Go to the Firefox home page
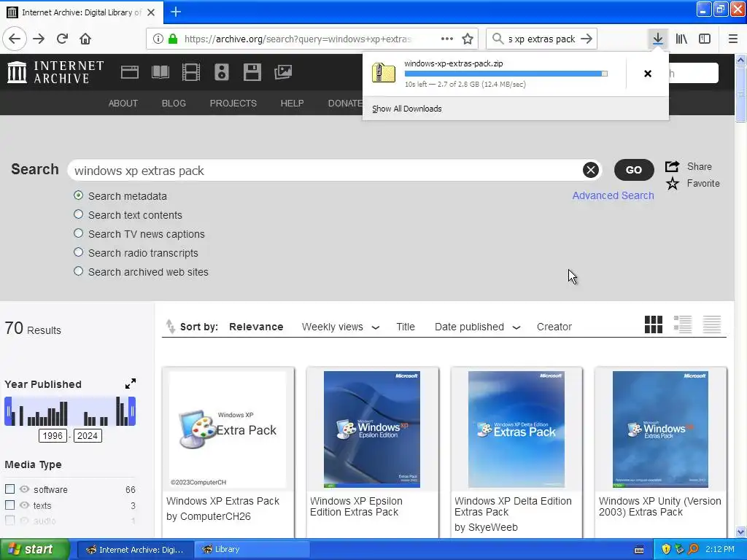Image resolution: width=747 pixels, height=560 pixels. pos(85,39)
